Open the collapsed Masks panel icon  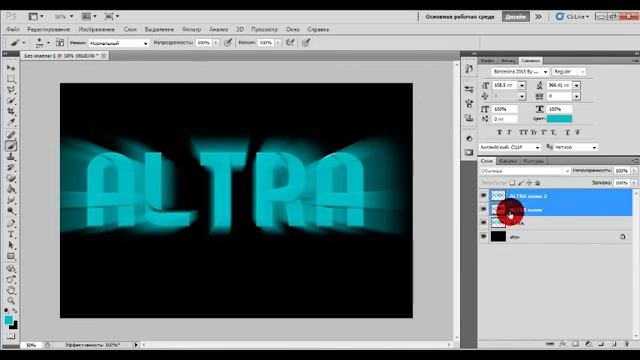469,152
